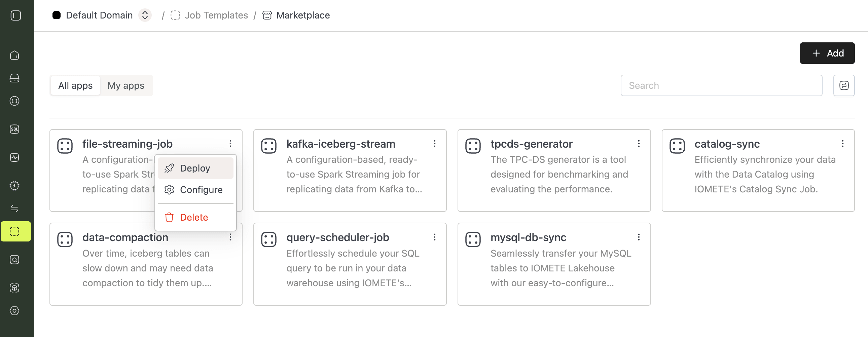The width and height of the screenshot is (868, 337).
Task: Click the query-scheduler-job description text
Action: coord(353,268)
